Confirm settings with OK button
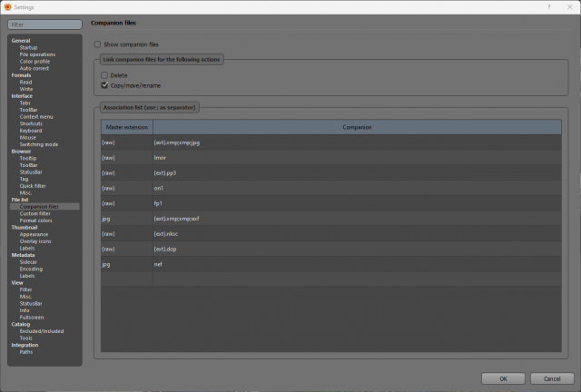The image size is (581, 392). pyautogui.click(x=503, y=378)
